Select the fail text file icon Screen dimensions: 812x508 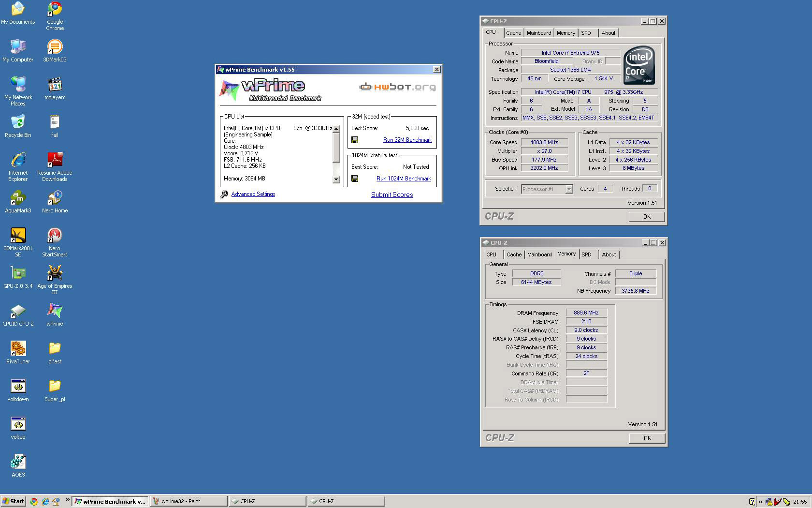click(55, 127)
